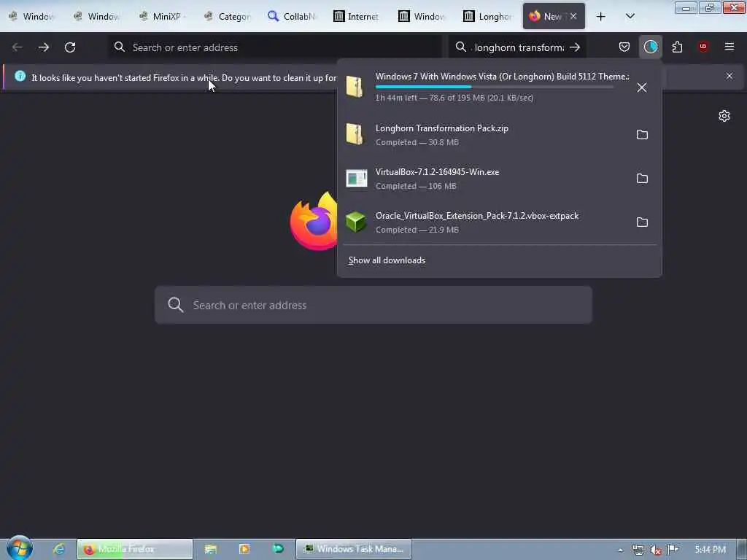
Task: Focus the URL address bar
Action: (x=275, y=47)
